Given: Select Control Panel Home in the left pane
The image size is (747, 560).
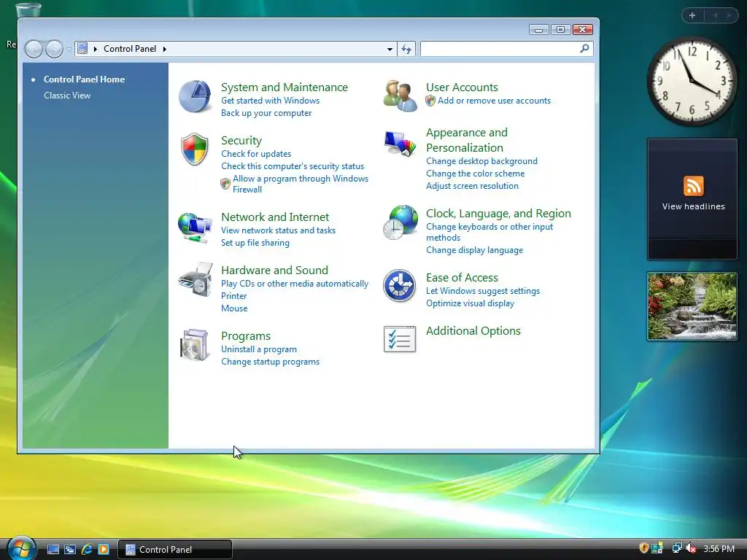Looking at the screenshot, I should (x=85, y=79).
